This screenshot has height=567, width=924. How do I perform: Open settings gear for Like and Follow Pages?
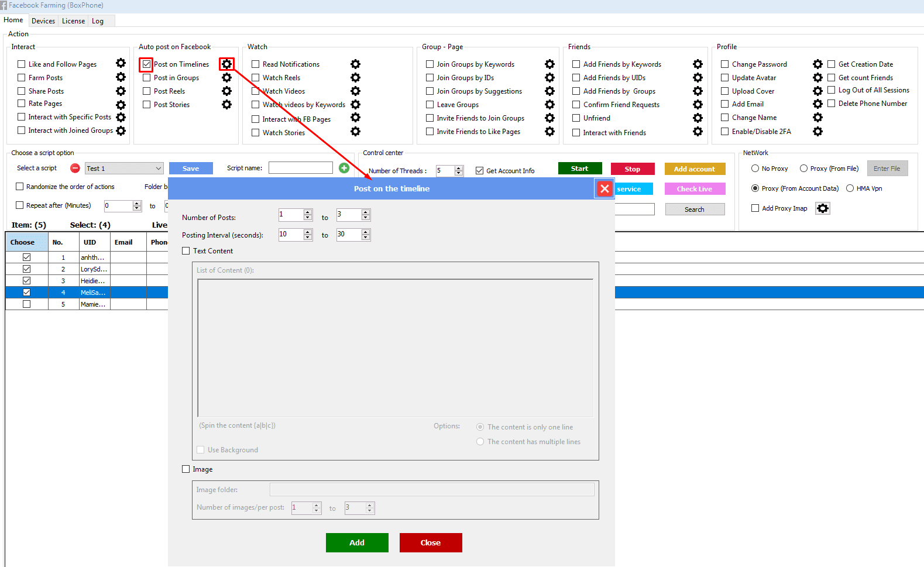(121, 63)
